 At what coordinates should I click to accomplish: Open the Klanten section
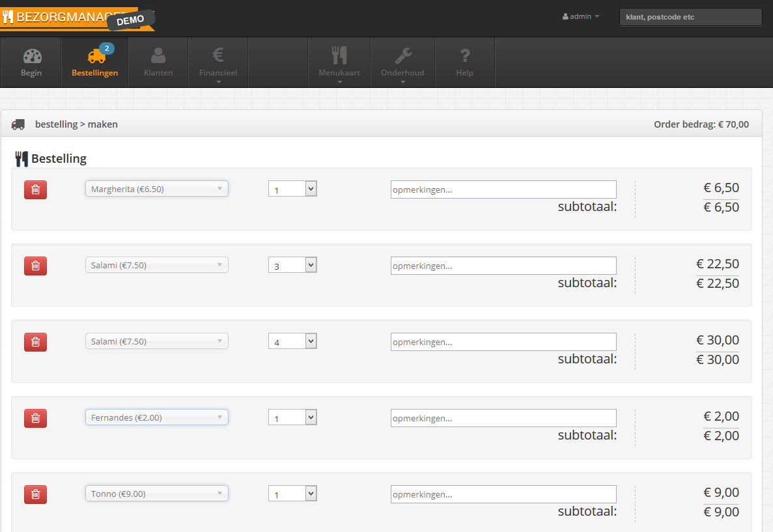click(x=158, y=63)
